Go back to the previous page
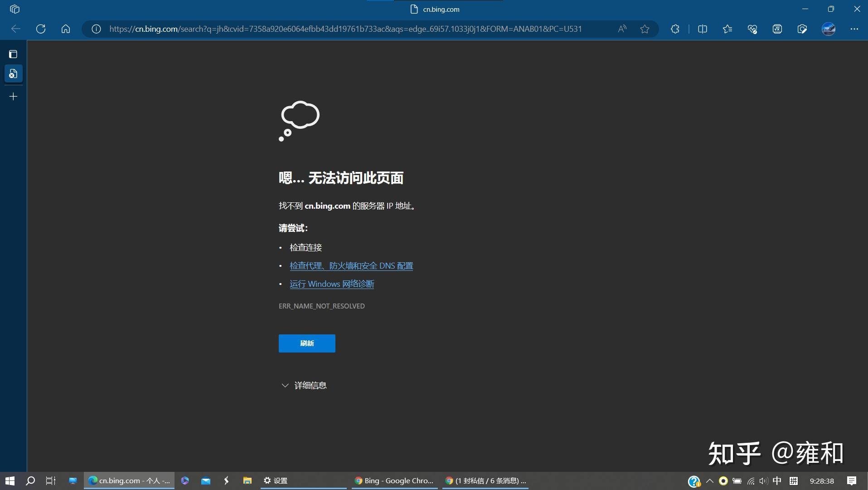 coord(16,29)
